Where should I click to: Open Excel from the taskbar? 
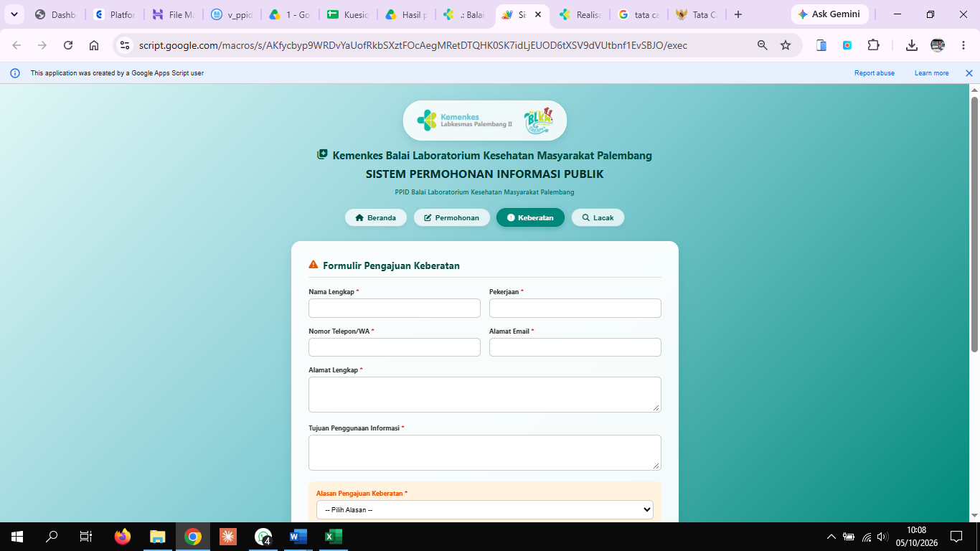334,536
